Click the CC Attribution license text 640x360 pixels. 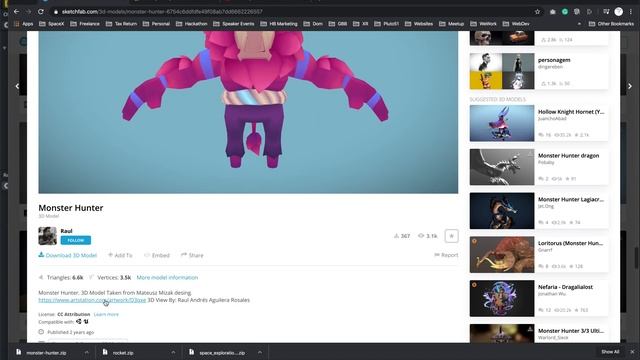pyautogui.click(x=73, y=314)
